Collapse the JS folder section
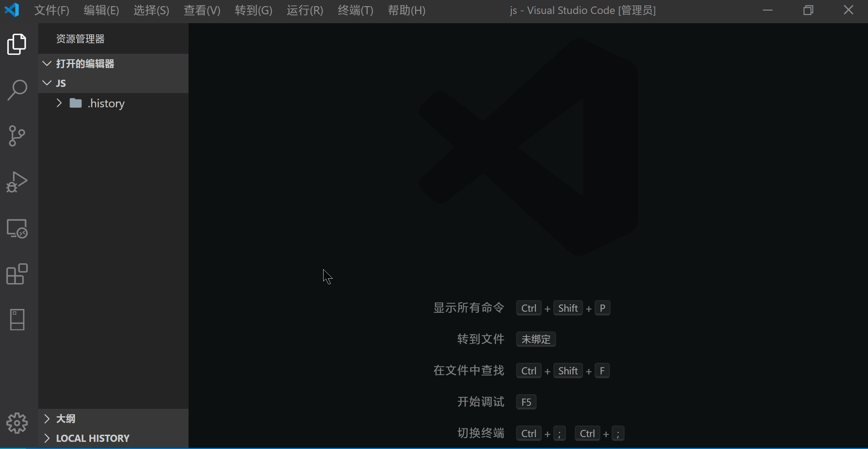Image resolution: width=868 pixels, height=449 pixels. pos(61,83)
